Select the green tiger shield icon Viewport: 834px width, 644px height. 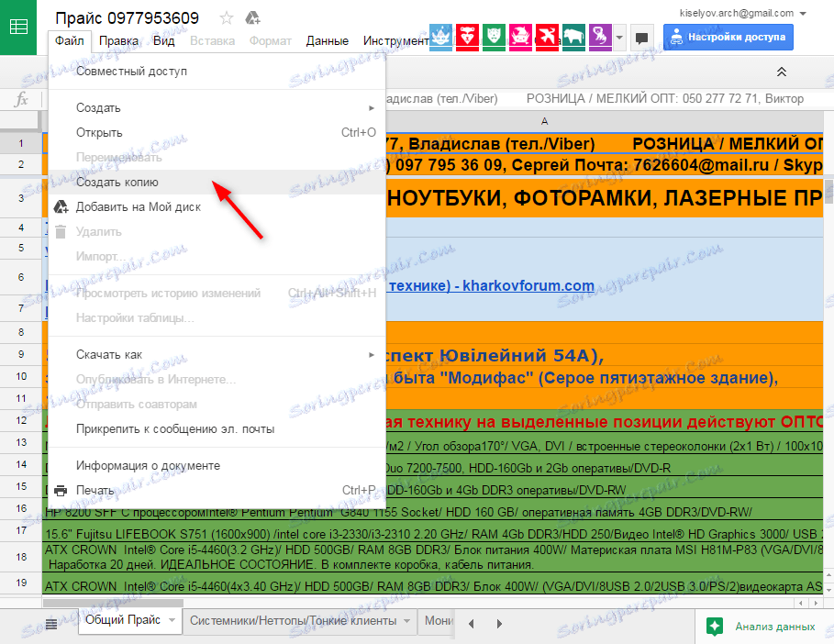pos(494,37)
